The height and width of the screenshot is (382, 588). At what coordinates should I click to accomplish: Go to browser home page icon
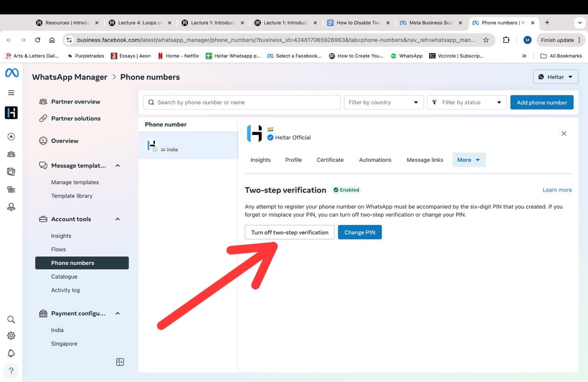click(52, 40)
